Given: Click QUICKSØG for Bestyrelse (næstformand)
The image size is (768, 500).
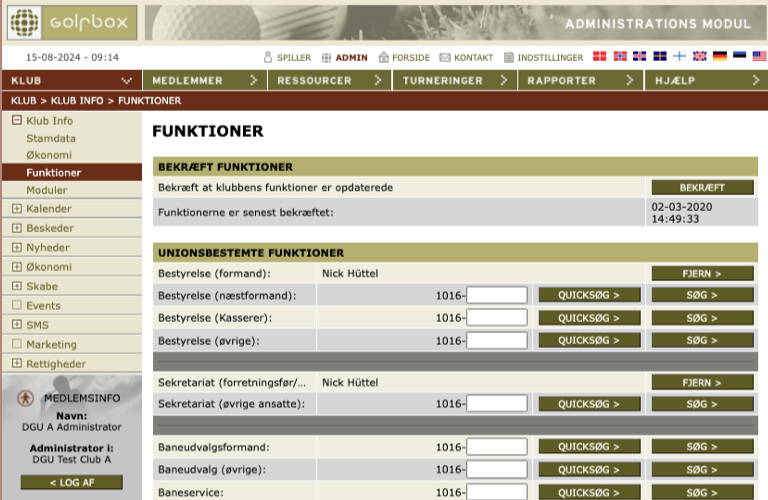Looking at the screenshot, I should 589,295.
